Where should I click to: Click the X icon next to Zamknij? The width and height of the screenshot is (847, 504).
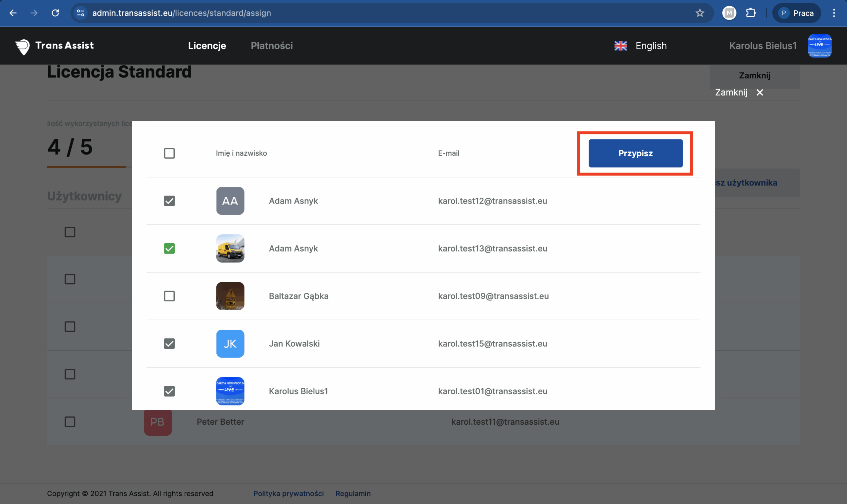coord(760,93)
